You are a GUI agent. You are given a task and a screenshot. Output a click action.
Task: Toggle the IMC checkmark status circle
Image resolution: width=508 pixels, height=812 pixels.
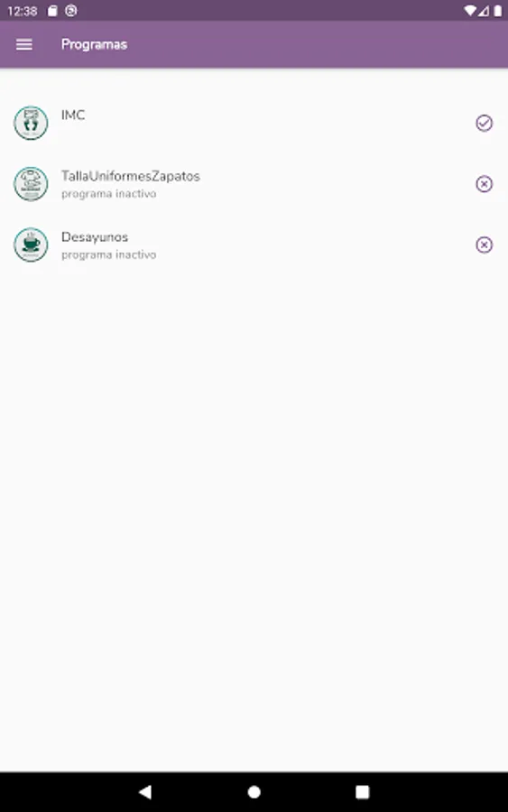pyautogui.click(x=485, y=123)
